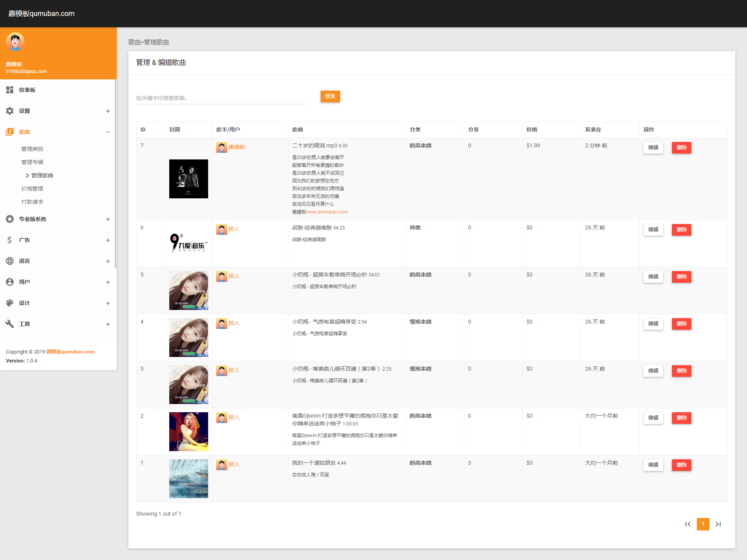The image size is (747, 560).
Task: Click 编辑 for song 二十岁的眼泪
Action: click(653, 148)
